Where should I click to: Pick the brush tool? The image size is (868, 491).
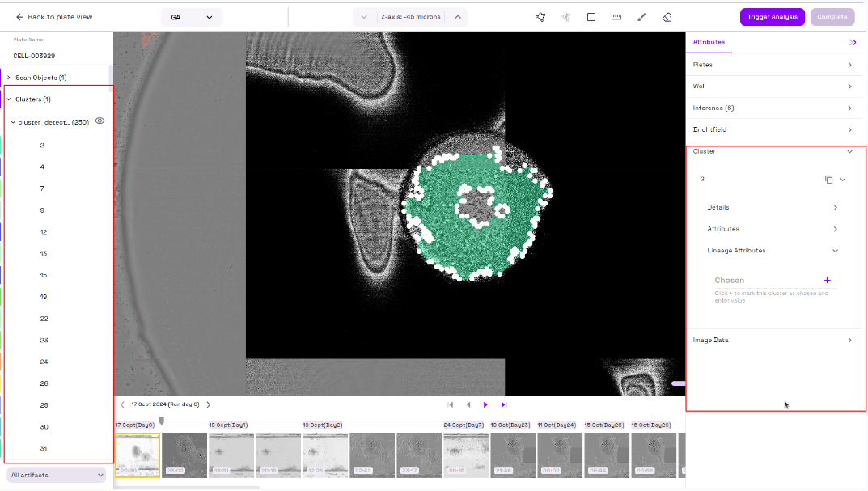tap(641, 17)
